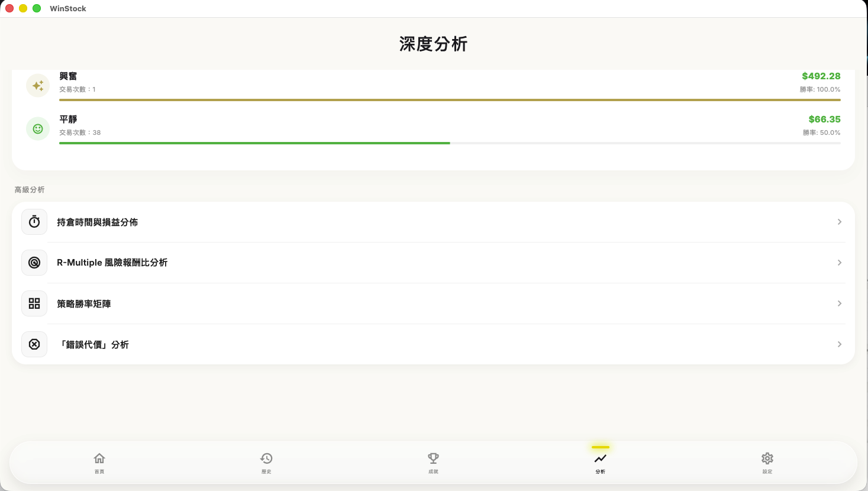Click the green 平靜 progress bar
The height and width of the screenshot is (491, 868).
[254, 143]
